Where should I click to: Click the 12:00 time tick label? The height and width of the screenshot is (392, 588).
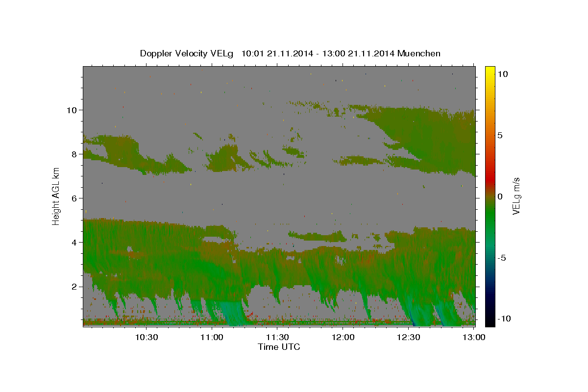[343, 337]
